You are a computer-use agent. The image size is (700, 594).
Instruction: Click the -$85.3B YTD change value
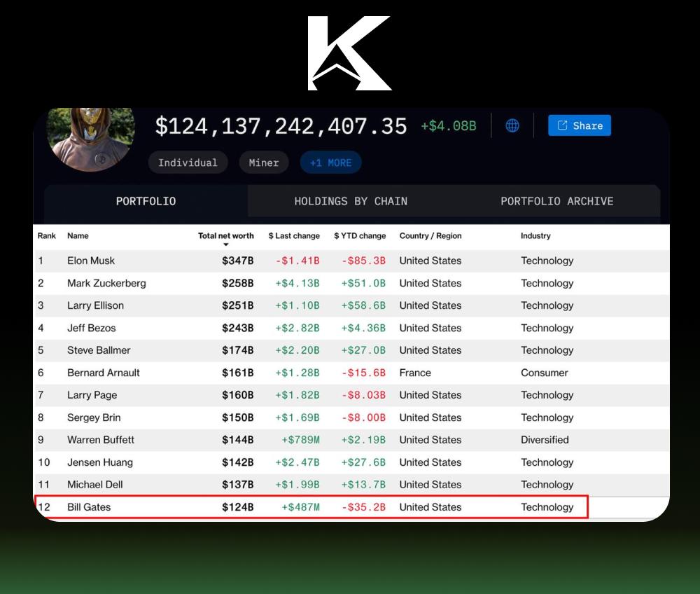(x=364, y=261)
